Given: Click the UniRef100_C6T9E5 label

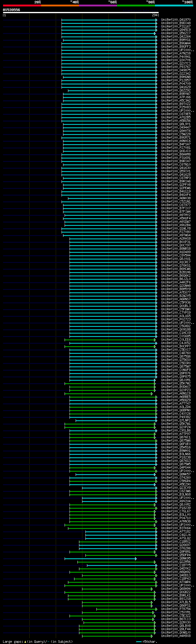Looking at the screenshot, I should tap(176, 114).
